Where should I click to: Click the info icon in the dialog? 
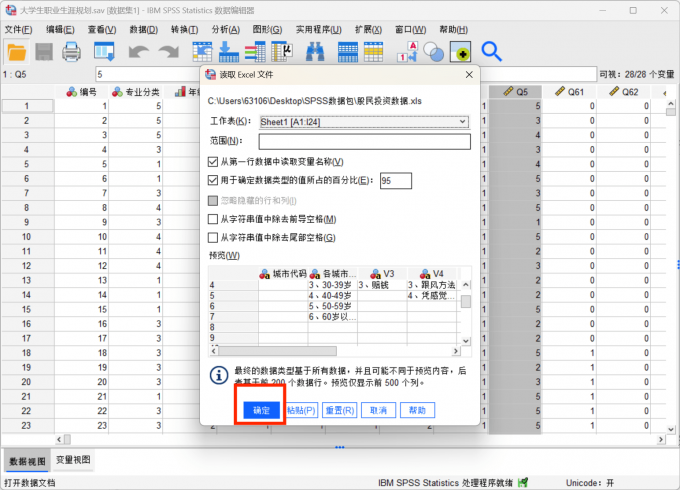click(219, 375)
